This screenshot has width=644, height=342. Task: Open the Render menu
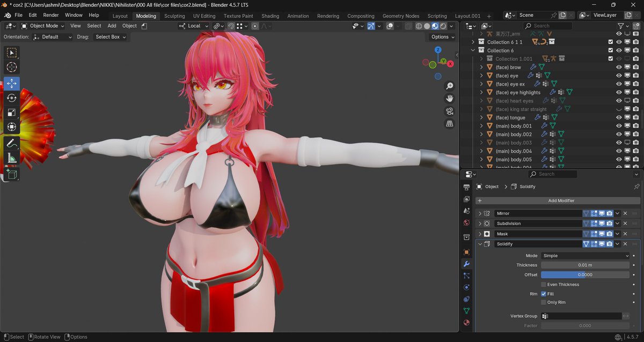[x=51, y=15]
